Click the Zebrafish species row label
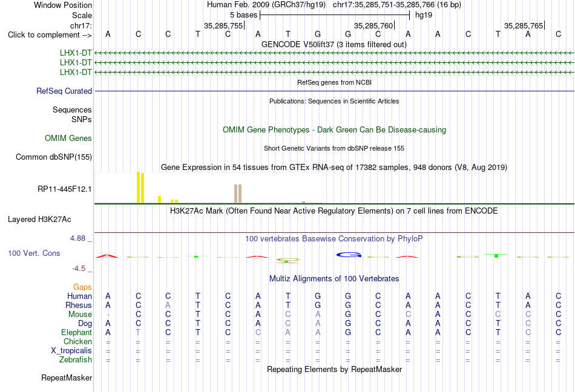The width and height of the screenshot is (575, 392). point(76,360)
